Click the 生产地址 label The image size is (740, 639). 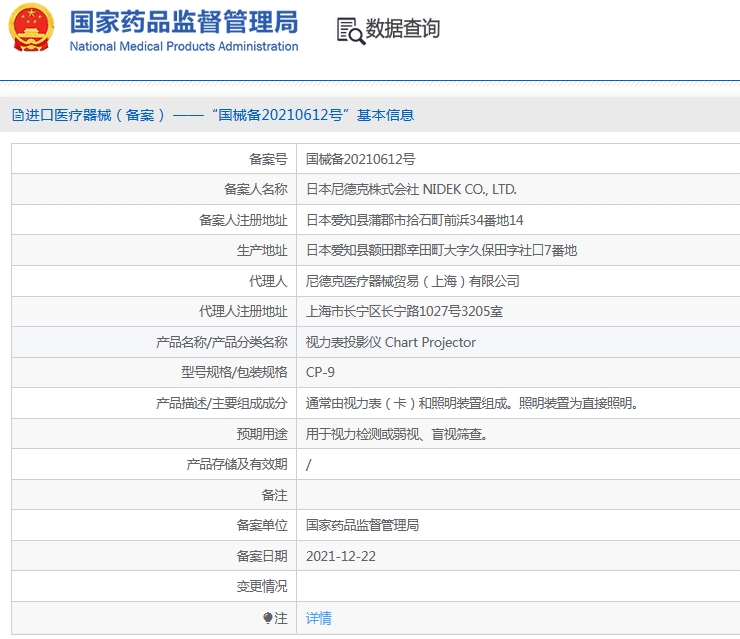click(x=262, y=250)
